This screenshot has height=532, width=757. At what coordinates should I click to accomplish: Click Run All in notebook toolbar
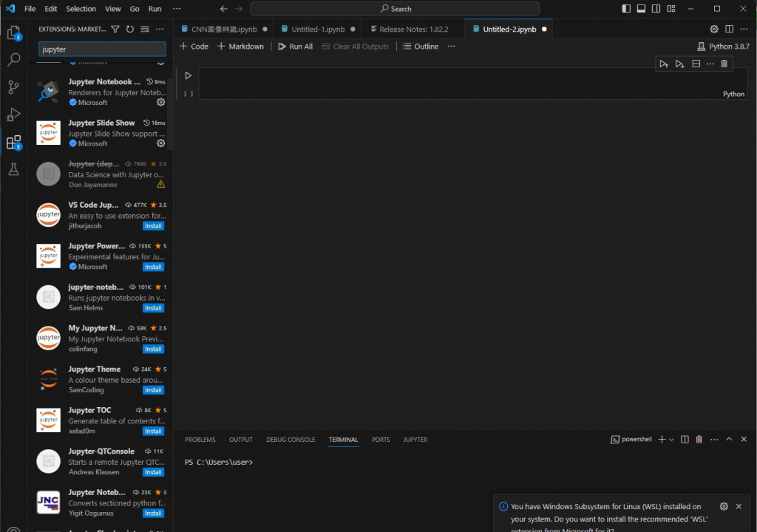click(x=296, y=47)
